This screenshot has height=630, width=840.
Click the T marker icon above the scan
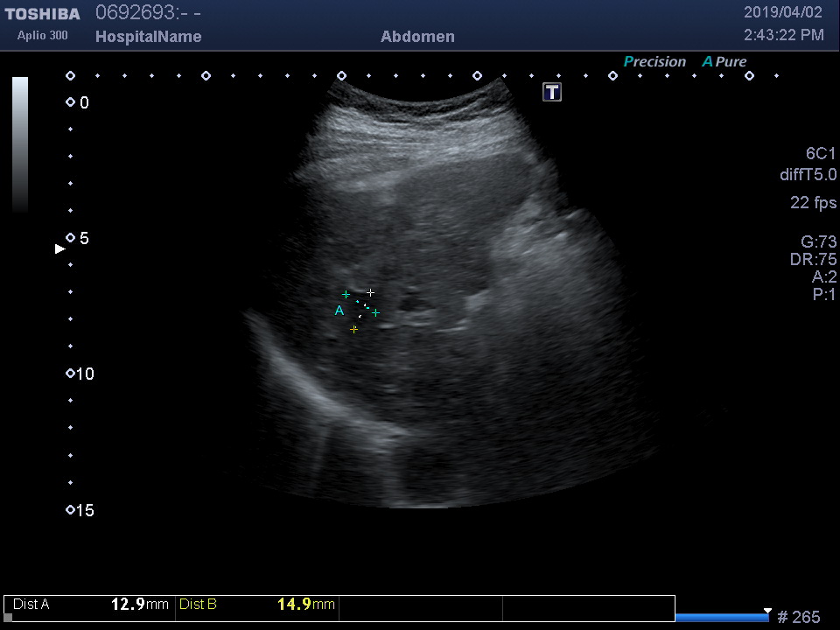tap(552, 92)
